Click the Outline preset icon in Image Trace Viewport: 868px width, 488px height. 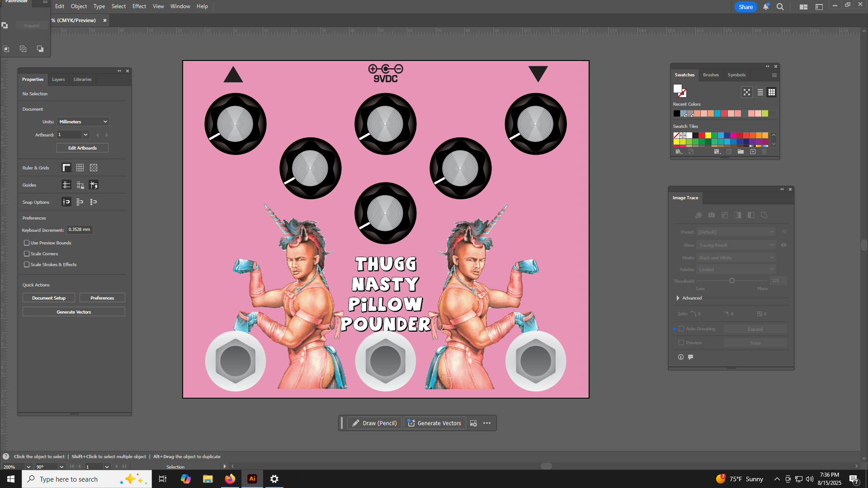click(x=764, y=215)
